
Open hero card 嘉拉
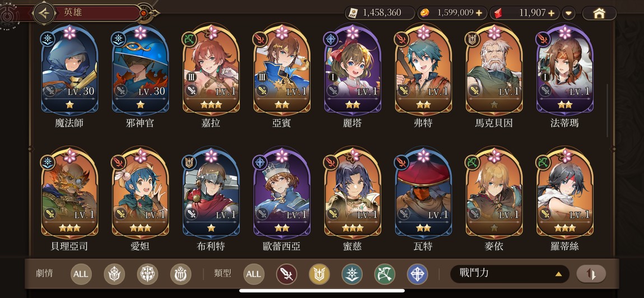click(212, 77)
